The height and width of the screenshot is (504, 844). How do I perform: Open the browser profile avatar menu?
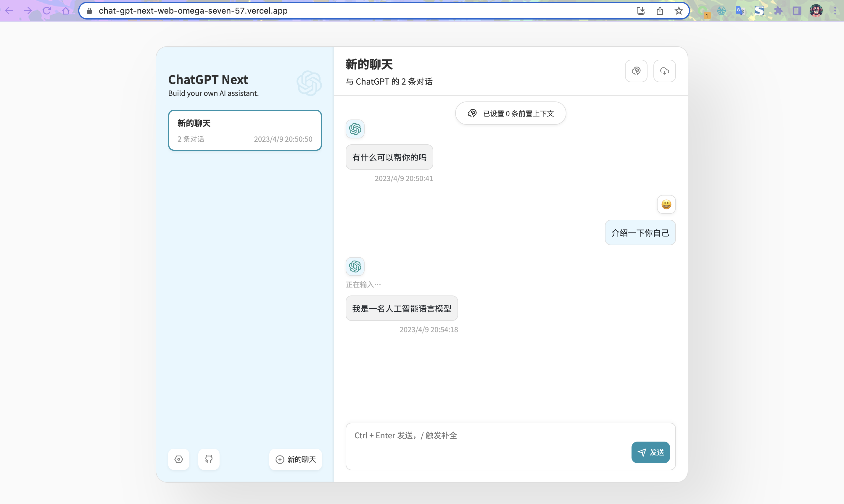point(816,11)
